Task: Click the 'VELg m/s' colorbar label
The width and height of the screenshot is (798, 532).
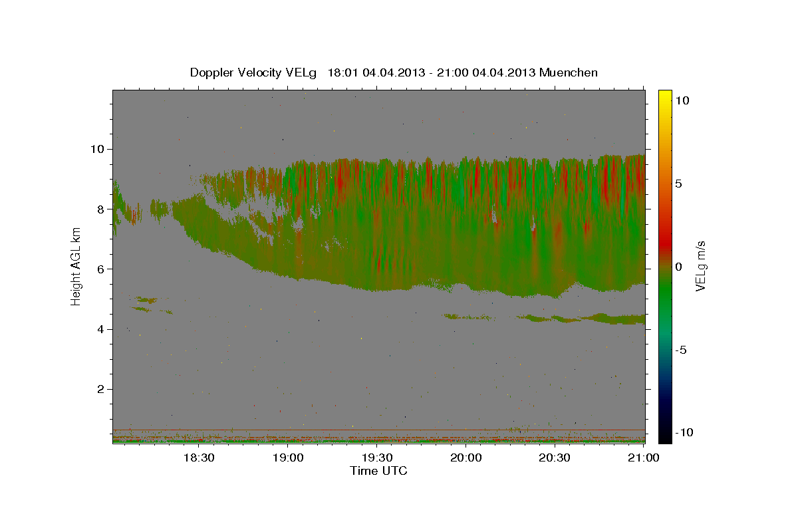Action: (x=700, y=267)
